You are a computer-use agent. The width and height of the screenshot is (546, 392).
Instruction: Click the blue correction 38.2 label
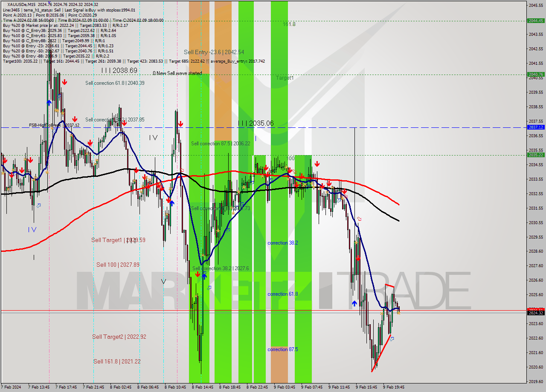282,243
